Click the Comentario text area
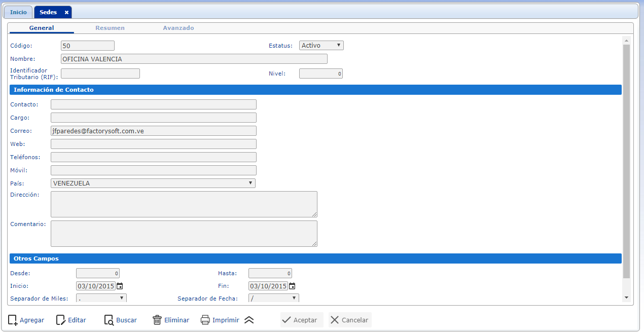 [184, 234]
